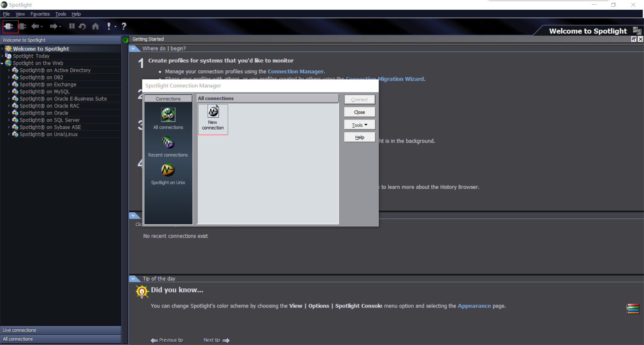This screenshot has width=644, height=345.
Task: Click the colored bars icon at bottom right
Action: 633,308
